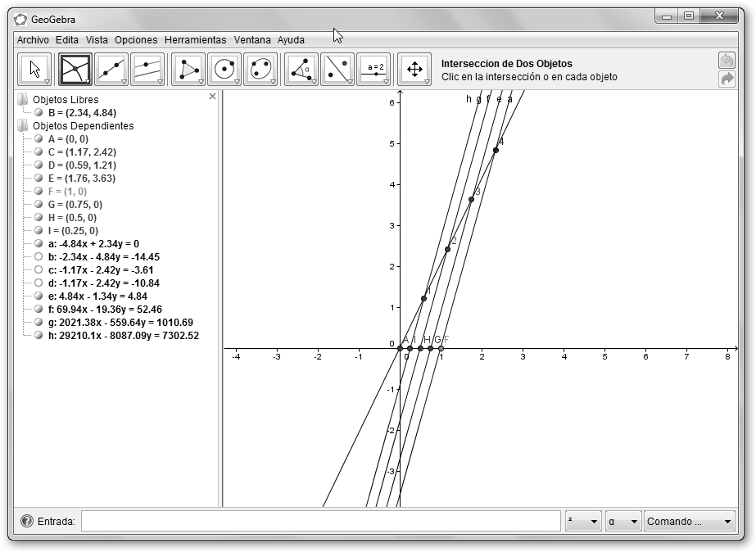Open the superscript symbol dropdown
Viewport: 756px width, 552px height.
[x=582, y=521]
